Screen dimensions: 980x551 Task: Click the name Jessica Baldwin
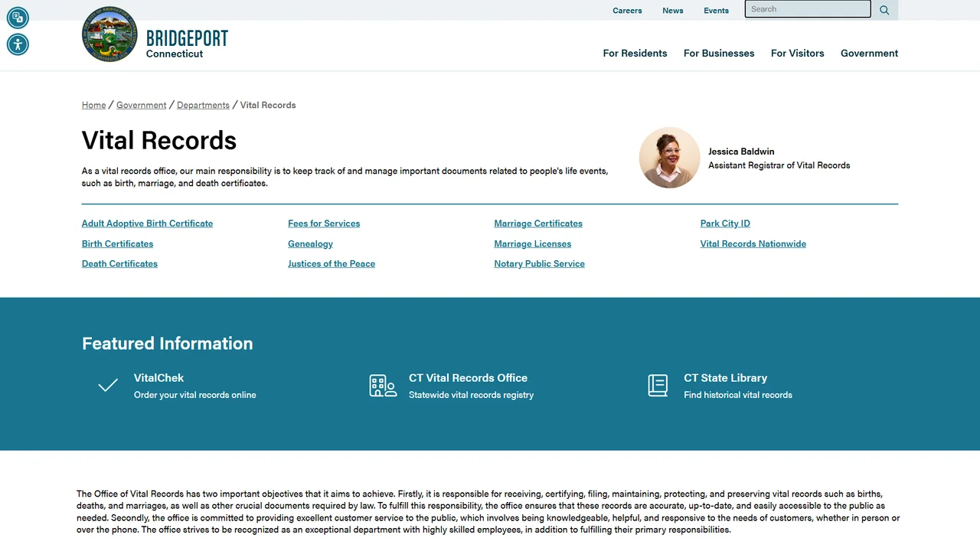point(741,152)
